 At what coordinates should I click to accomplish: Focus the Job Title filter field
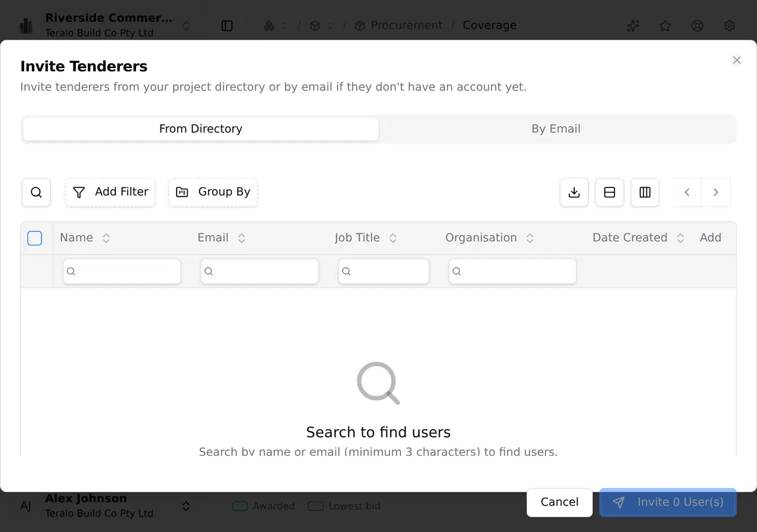pyautogui.click(x=384, y=271)
